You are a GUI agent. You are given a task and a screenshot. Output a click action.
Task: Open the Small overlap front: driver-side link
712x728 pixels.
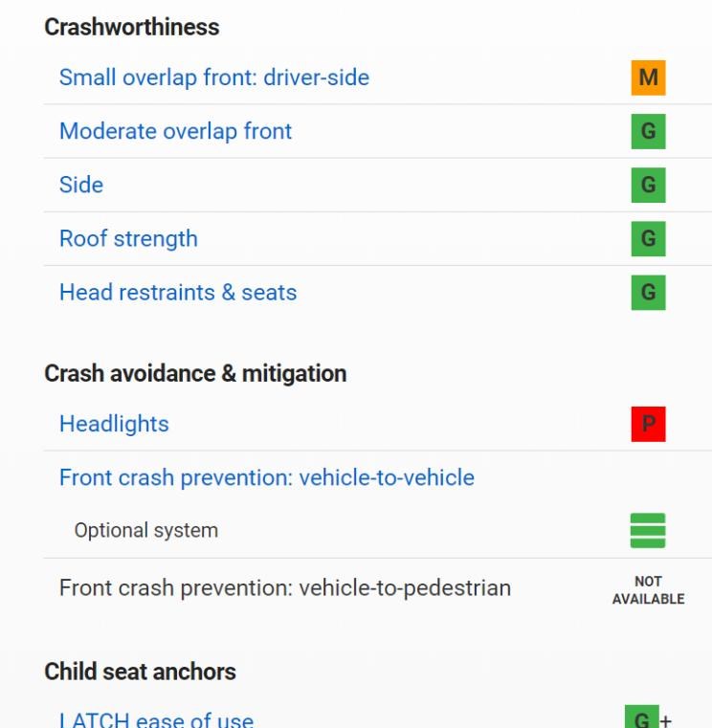[x=214, y=77]
